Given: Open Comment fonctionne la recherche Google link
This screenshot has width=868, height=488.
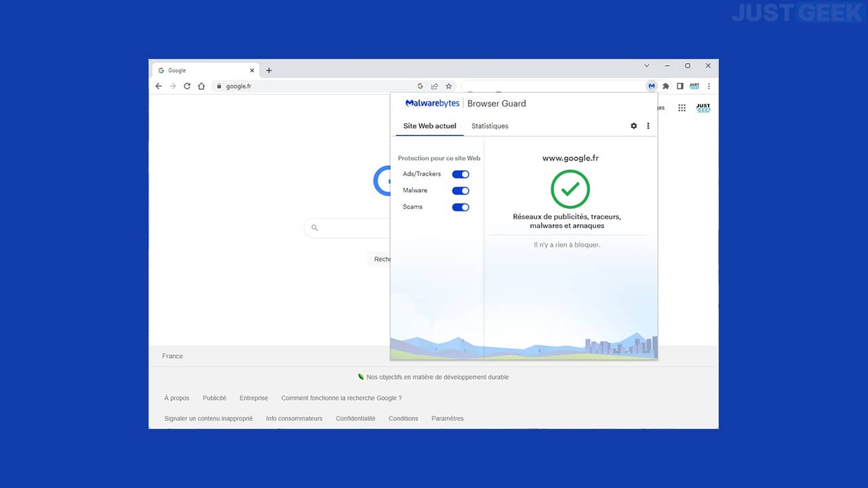Looking at the screenshot, I should (342, 399).
